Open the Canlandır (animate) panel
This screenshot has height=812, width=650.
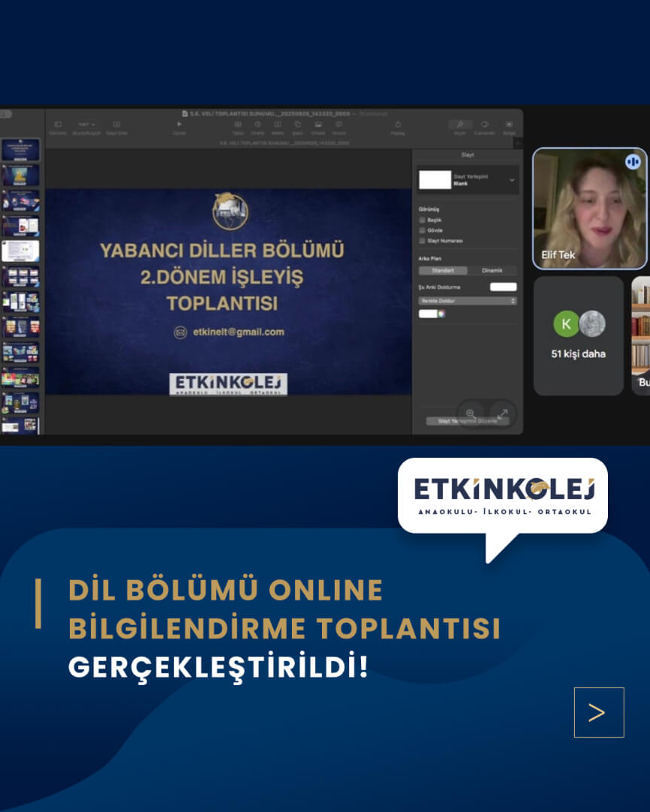tap(483, 128)
